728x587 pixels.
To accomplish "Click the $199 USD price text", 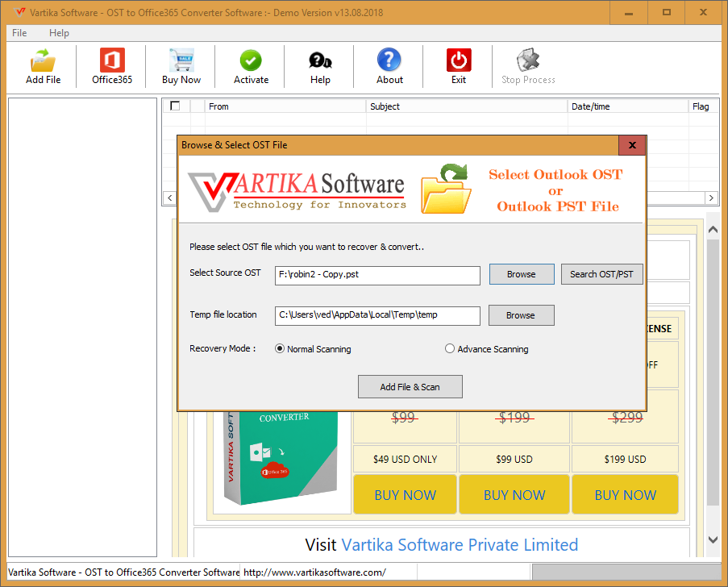I will pos(625,460).
